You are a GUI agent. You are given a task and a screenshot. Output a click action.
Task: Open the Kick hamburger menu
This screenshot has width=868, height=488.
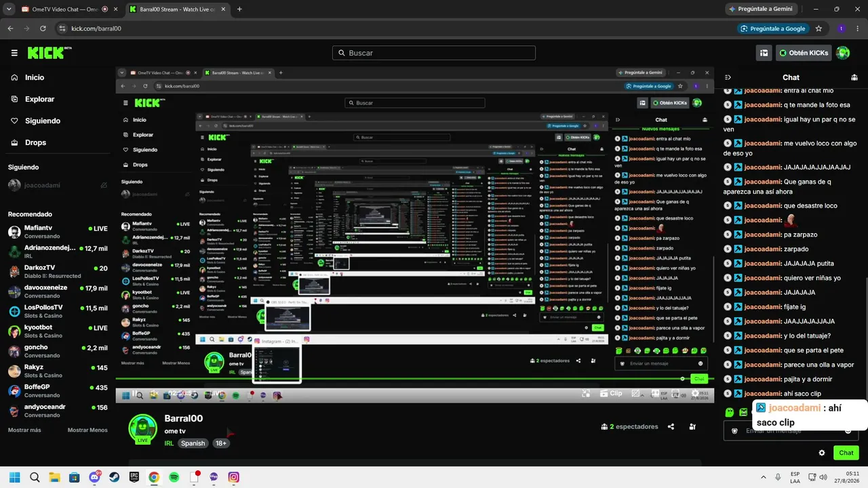tap(14, 53)
